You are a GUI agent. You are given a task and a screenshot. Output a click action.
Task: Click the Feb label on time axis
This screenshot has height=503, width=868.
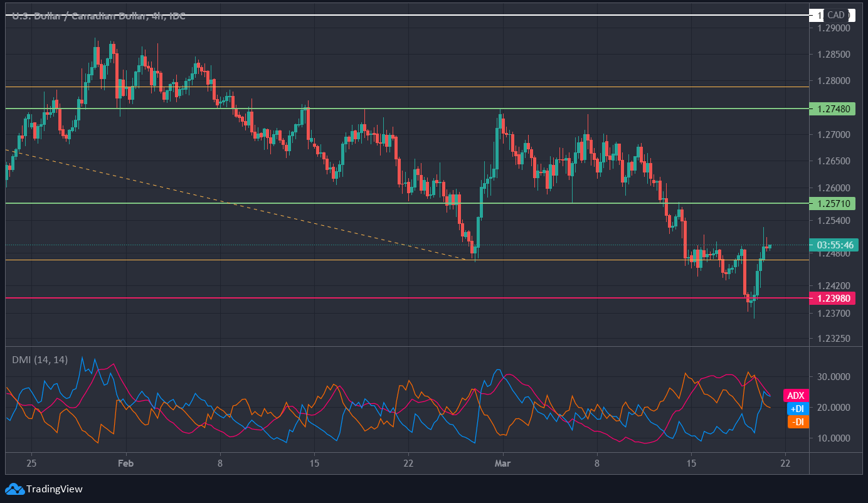126,463
